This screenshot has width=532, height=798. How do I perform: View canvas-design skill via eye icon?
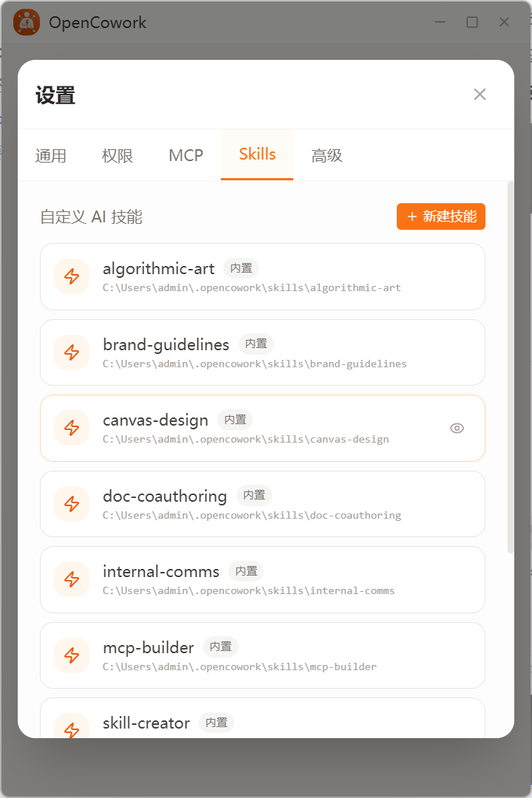click(x=457, y=428)
